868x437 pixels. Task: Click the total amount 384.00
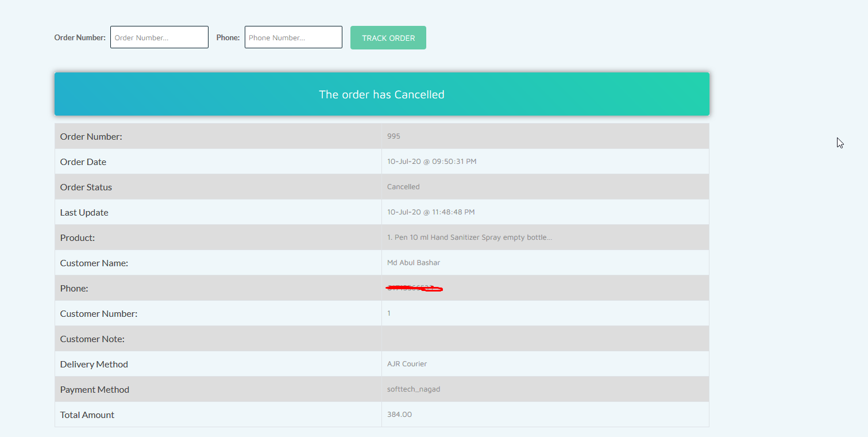(x=399, y=415)
